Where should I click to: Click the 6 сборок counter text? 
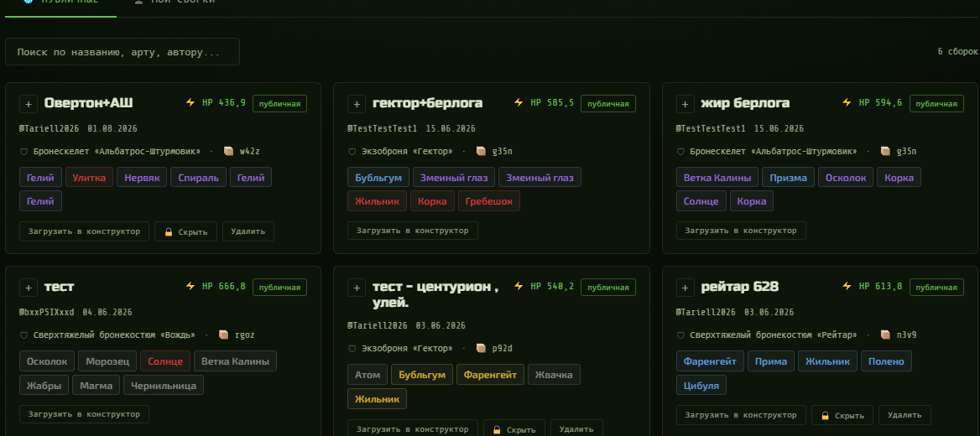tap(957, 52)
